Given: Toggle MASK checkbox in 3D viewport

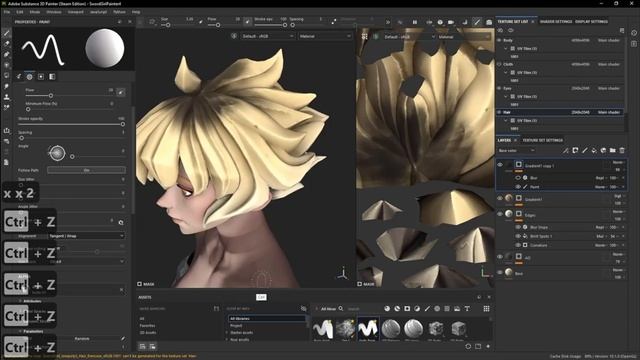Looking at the screenshot, I should point(140,284).
